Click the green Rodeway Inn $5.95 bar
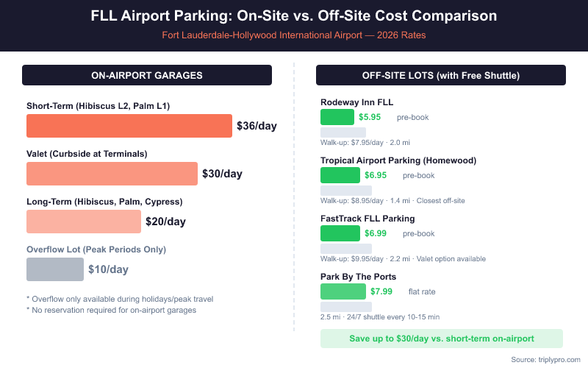 (x=337, y=117)
